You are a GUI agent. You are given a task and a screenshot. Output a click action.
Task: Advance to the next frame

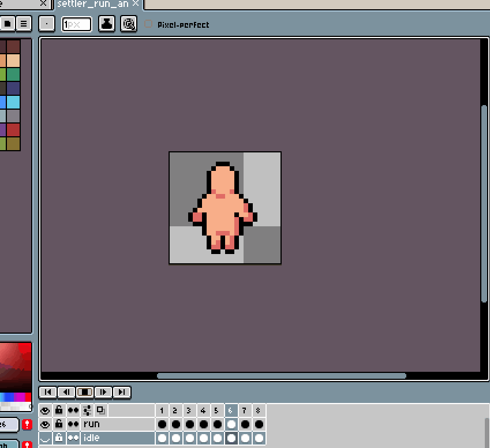(103, 392)
